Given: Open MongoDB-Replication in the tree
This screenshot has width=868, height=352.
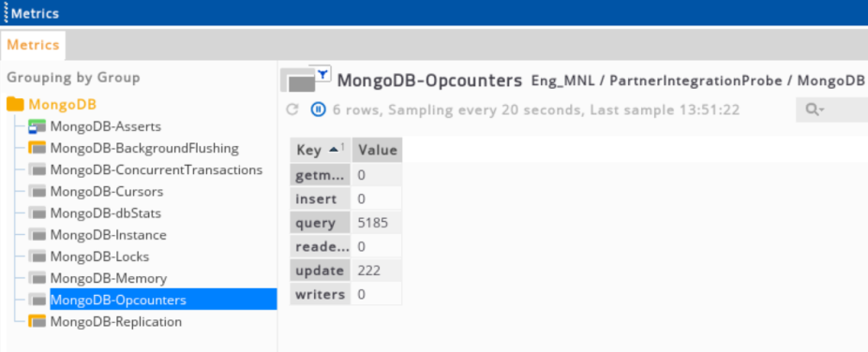Looking at the screenshot, I should pyautogui.click(x=115, y=322).
